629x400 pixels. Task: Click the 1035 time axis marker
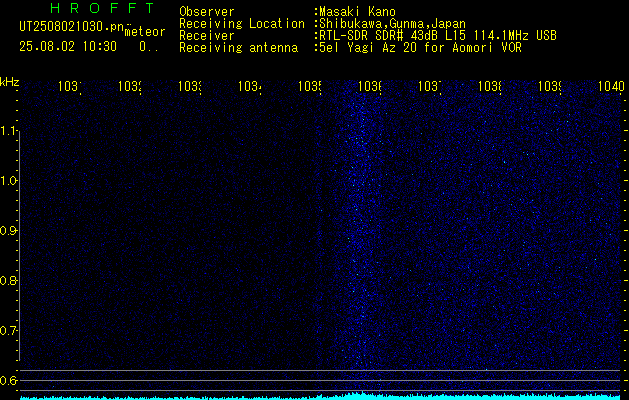pyautogui.click(x=310, y=86)
